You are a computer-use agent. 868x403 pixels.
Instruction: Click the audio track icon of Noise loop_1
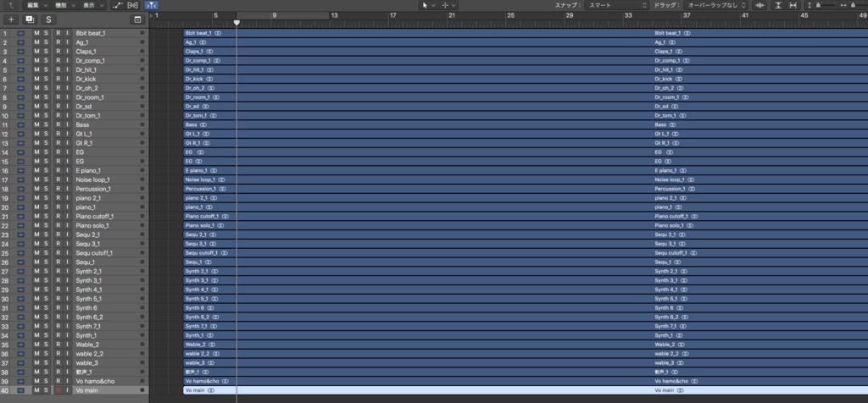pos(20,179)
